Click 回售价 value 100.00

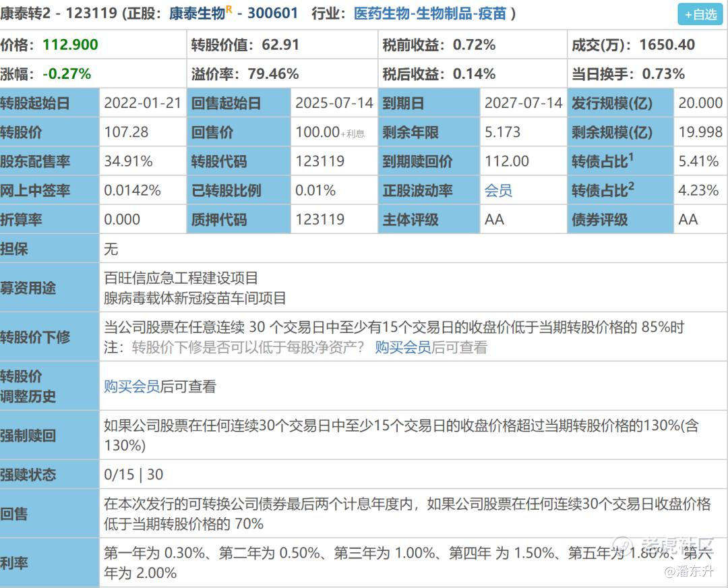(x=318, y=132)
